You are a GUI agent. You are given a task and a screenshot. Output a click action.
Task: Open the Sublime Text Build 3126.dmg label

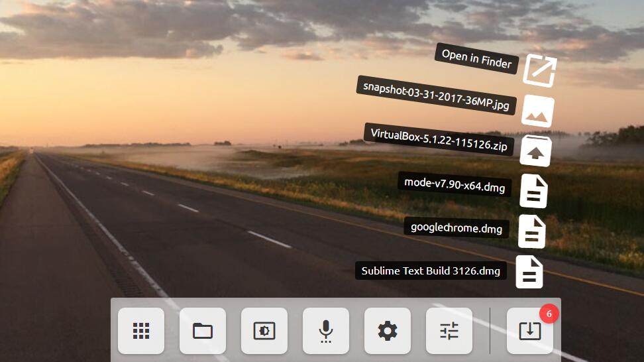431,271
